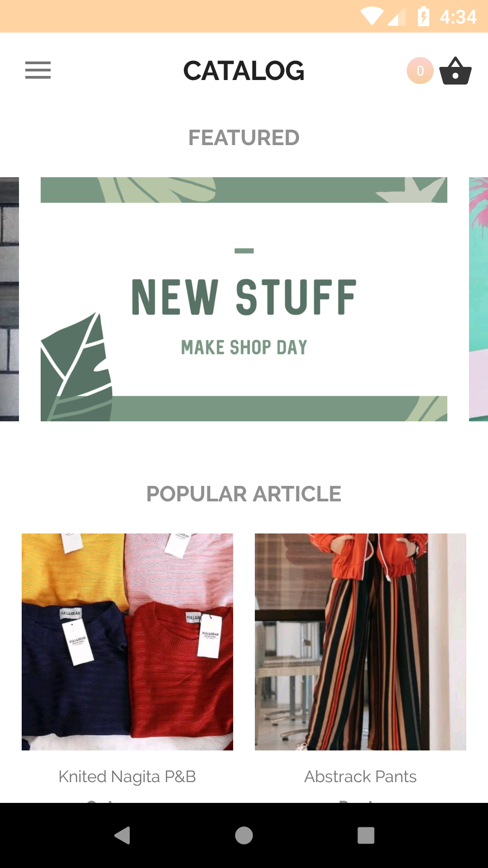Screen dimensions: 488x868
Task: Tap the Android home circle button
Action: click(x=244, y=835)
